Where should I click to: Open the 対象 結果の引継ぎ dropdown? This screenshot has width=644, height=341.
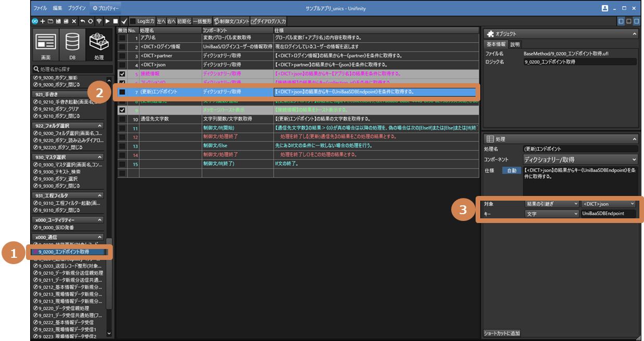coord(550,204)
